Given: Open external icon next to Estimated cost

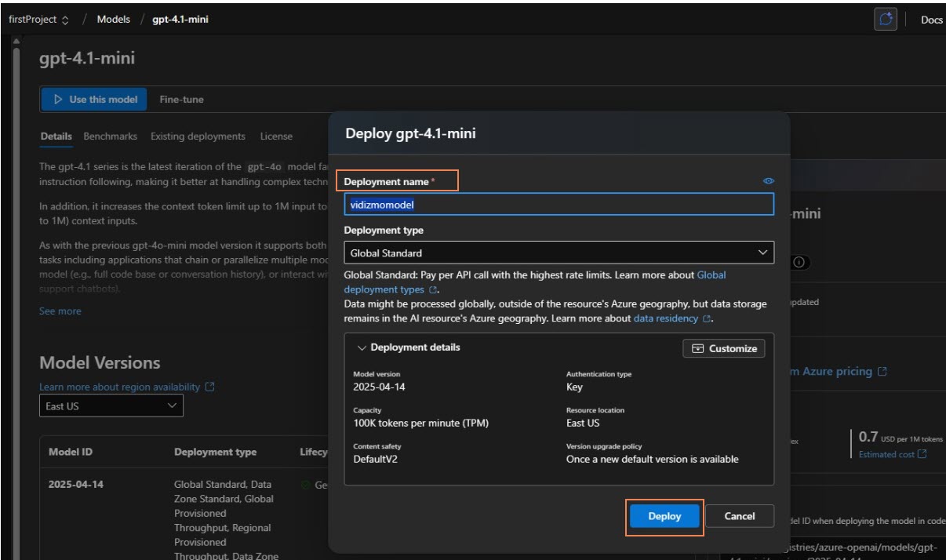Looking at the screenshot, I should pyautogui.click(x=922, y=454).
